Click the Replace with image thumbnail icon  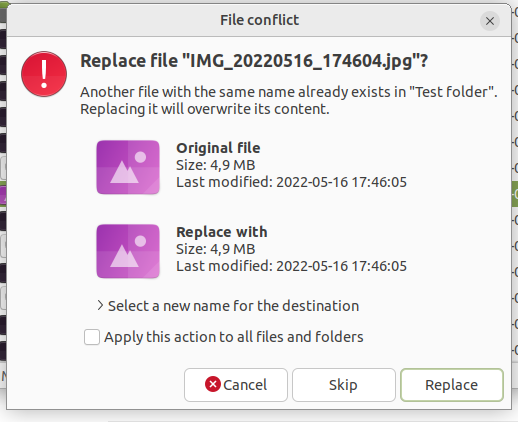coord(128,251)
